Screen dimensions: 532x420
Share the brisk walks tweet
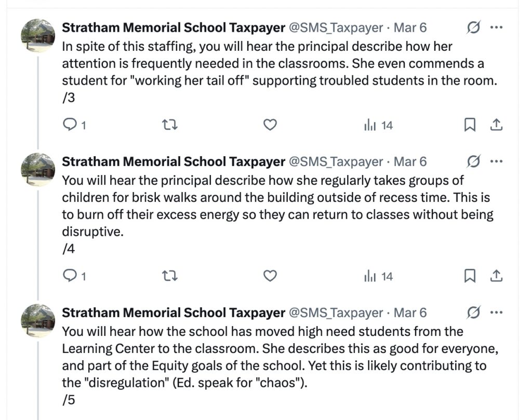pos(496,276)
